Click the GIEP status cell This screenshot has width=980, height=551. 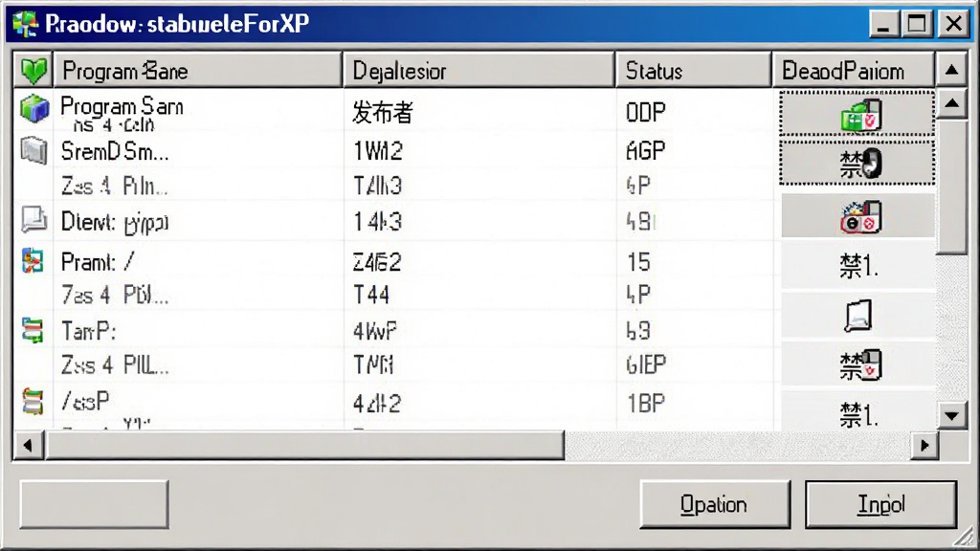(646, 364)
